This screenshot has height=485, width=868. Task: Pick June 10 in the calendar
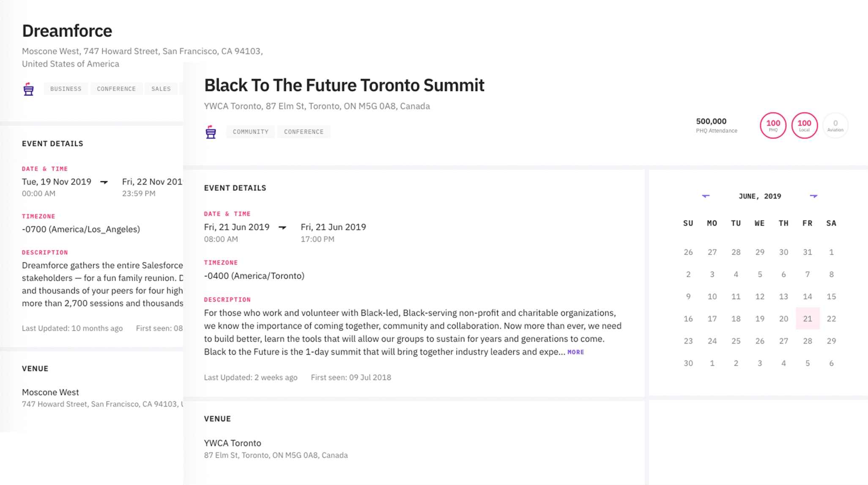712,296
